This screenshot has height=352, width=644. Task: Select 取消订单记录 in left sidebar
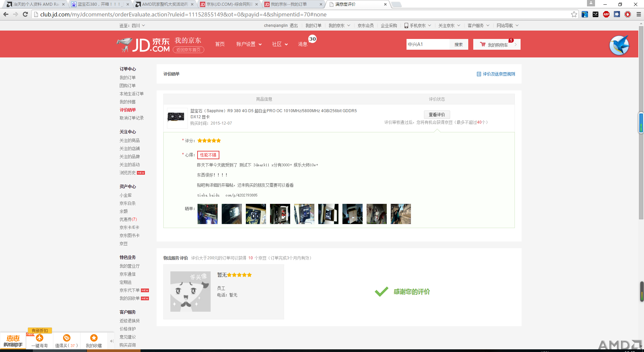pos(131,118)
